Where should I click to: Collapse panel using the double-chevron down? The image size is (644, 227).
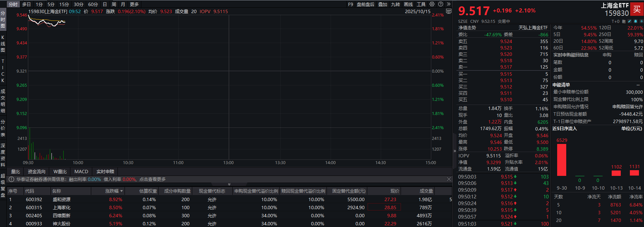point(229,184)
